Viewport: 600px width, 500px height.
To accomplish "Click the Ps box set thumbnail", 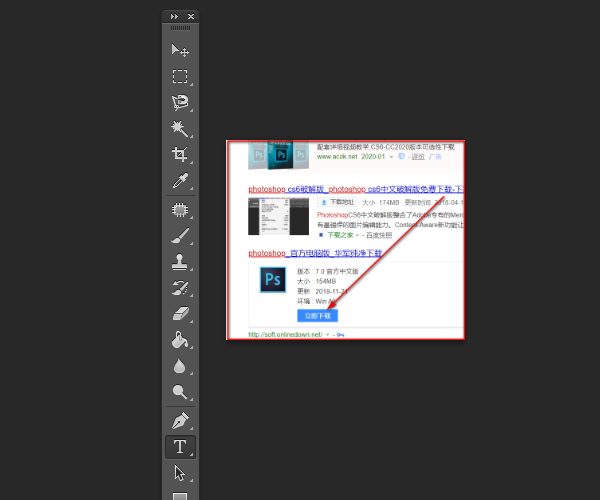I will point(279,155).
